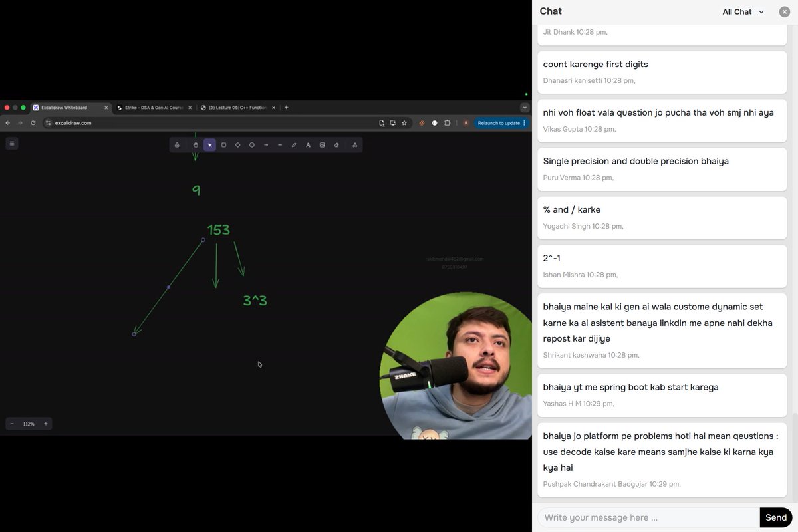Select the Pencil freehand draw tool
This screenshot has width=798, height=532.
pyautogui.click(x=294, y=145)
